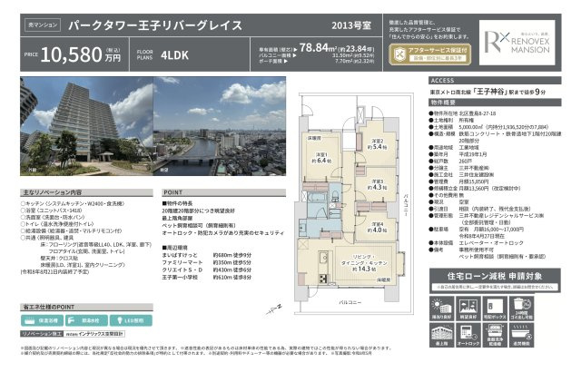This screenshot has height=392, width=581.
Task: Open the building exterior photo
Action: click(86, 126)
